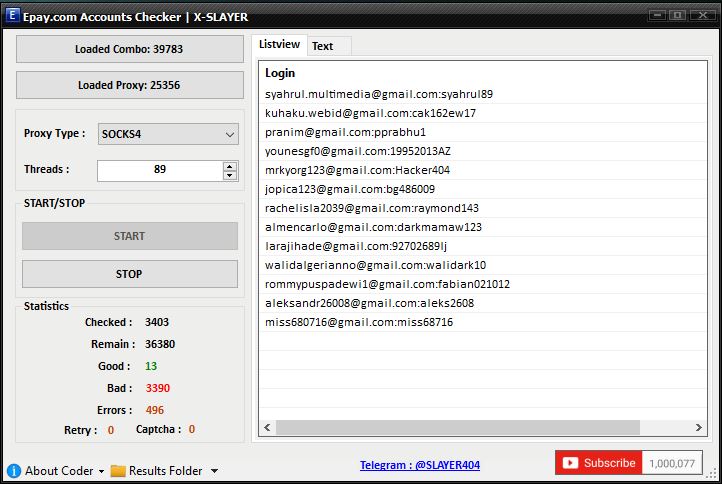Click the E application icon in title bar

12,15
